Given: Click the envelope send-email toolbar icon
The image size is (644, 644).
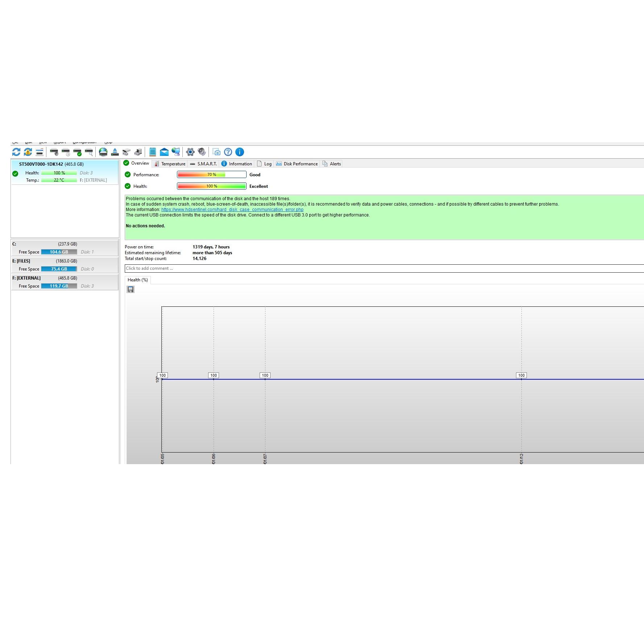Looking at the screenshot, I should pos(164,152).
